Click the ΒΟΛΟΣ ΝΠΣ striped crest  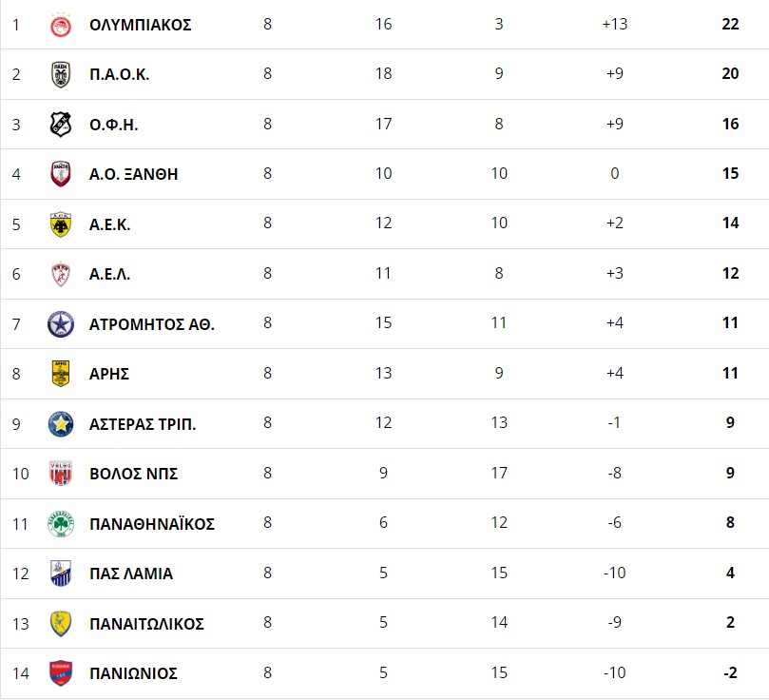61,474
